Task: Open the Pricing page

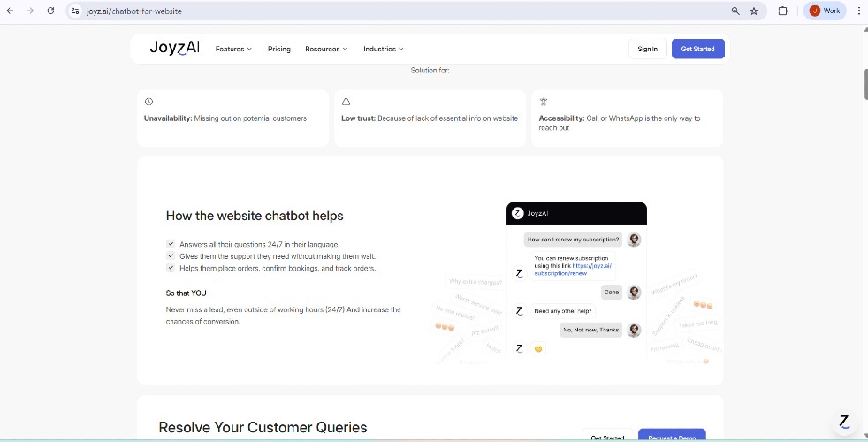Action: (279, 49)
